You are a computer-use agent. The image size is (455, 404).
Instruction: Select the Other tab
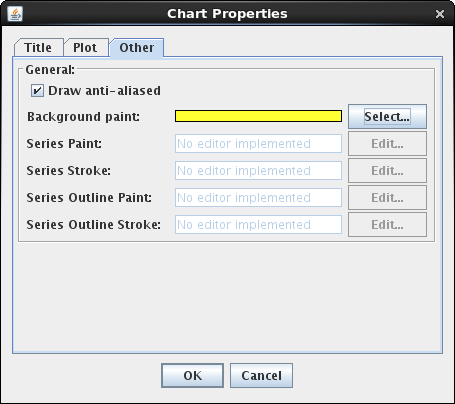137,48
